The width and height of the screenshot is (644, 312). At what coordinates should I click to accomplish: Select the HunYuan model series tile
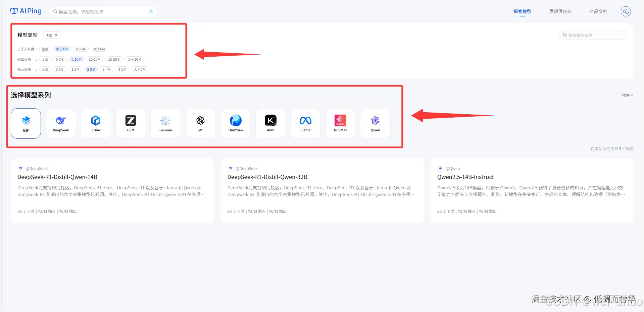click(x=236, y=123)
